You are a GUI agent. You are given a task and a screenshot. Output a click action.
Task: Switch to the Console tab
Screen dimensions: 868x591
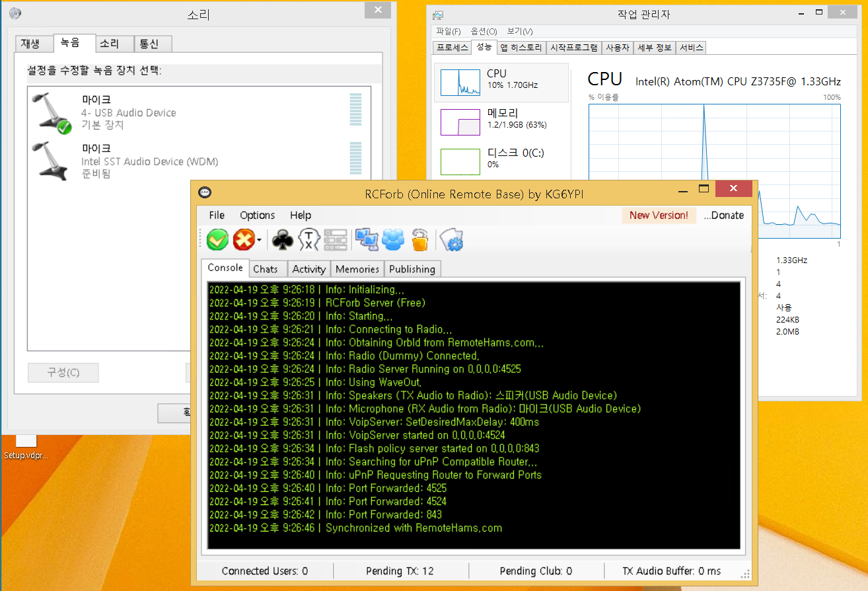pos(225,268)
